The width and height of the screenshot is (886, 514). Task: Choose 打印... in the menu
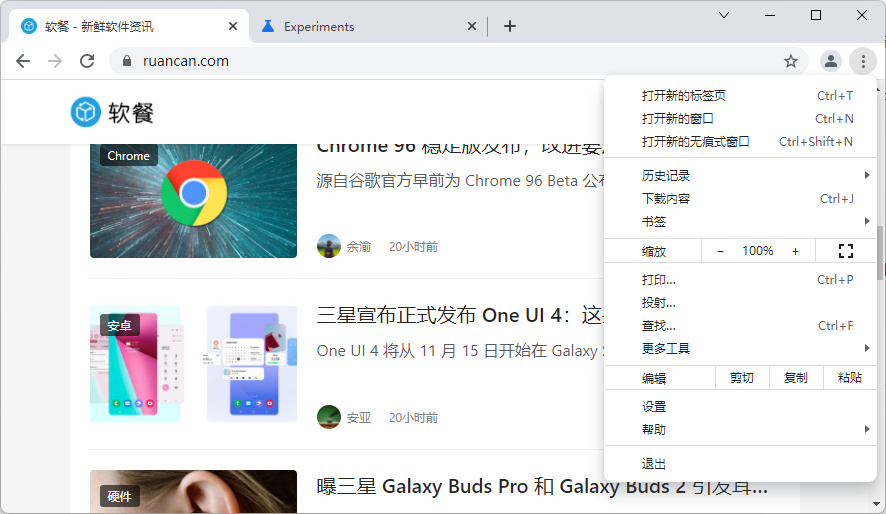740,280
